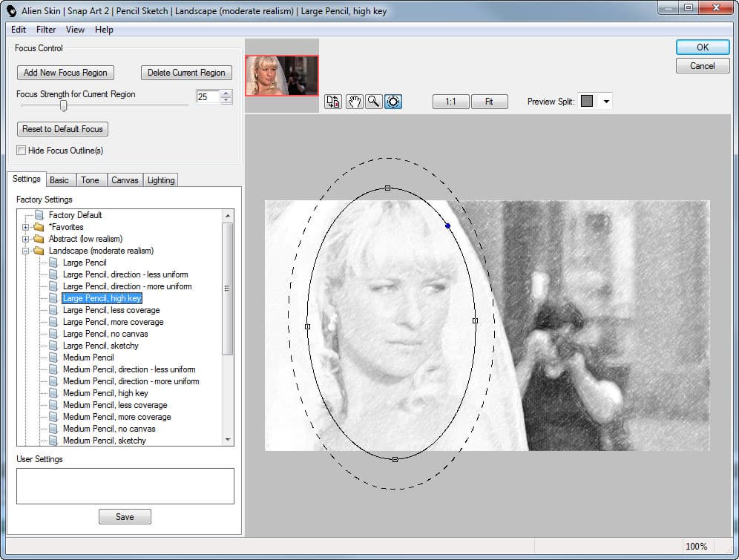Viewport: 739px width, 560px height.
Task: Select the focus region tool icon
Action: 393,102
